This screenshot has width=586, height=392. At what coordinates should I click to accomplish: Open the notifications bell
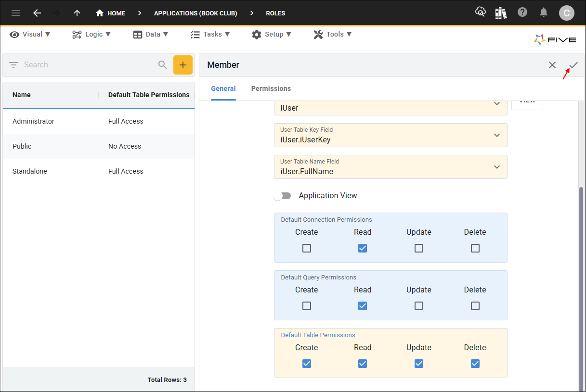pyautogui.click(x=544, y=13)
